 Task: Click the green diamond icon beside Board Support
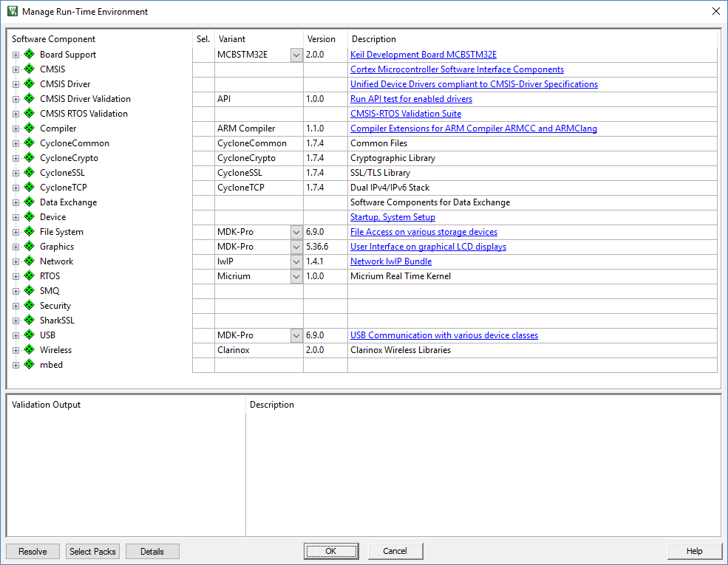coord(30,54)
